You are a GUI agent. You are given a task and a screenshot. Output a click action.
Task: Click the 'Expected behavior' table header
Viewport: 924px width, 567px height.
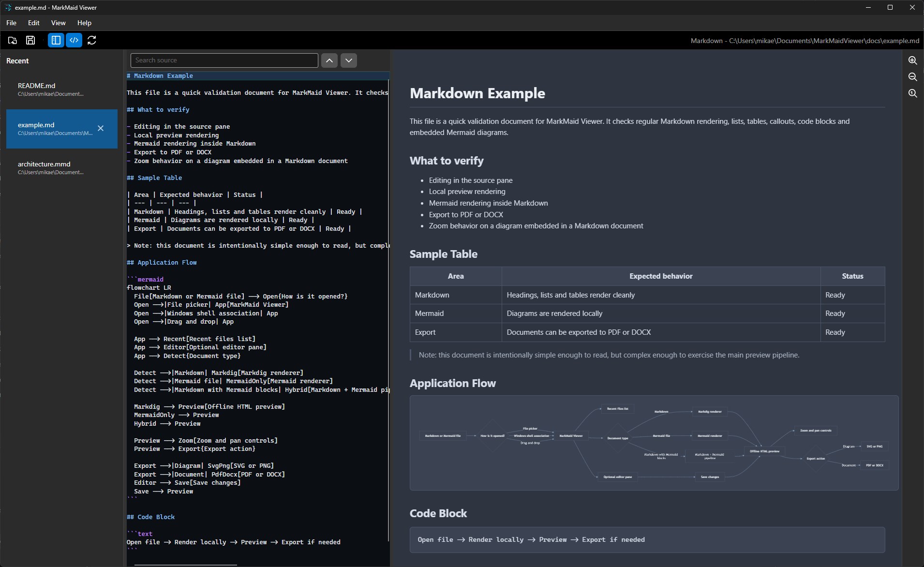(661, 276)
